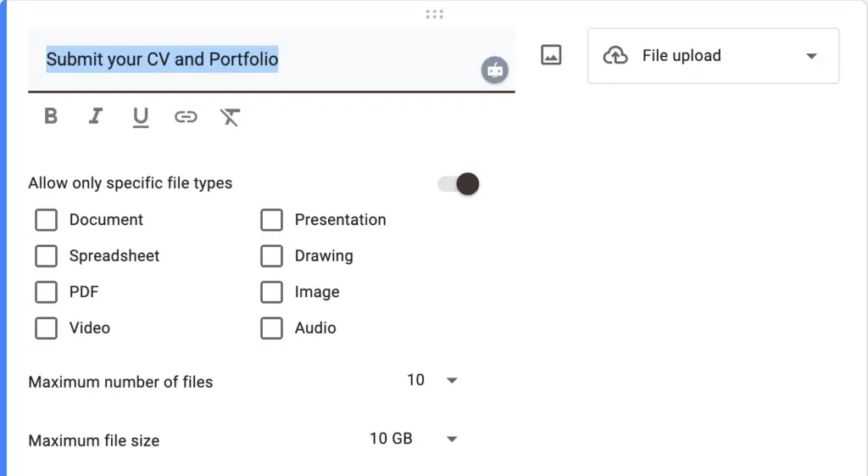Check the PDF file type
The image size is (868, 476).
46,293
